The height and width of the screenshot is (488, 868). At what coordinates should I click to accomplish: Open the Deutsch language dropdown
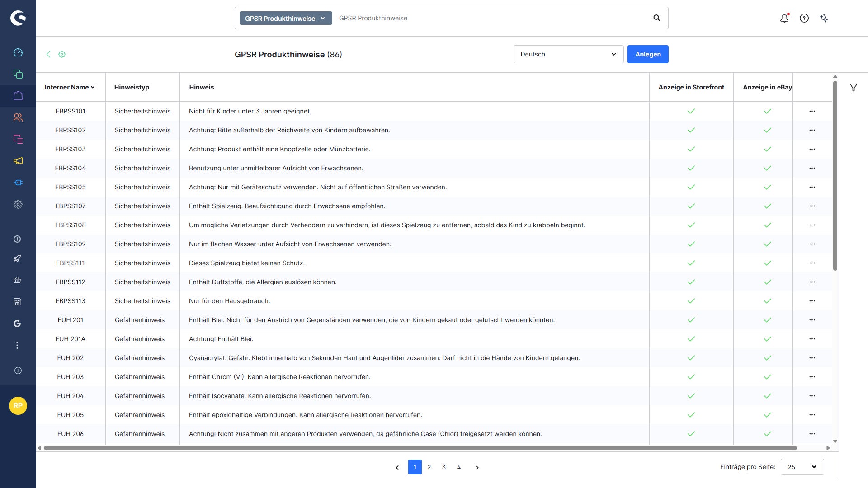click(x=568, y=54)
